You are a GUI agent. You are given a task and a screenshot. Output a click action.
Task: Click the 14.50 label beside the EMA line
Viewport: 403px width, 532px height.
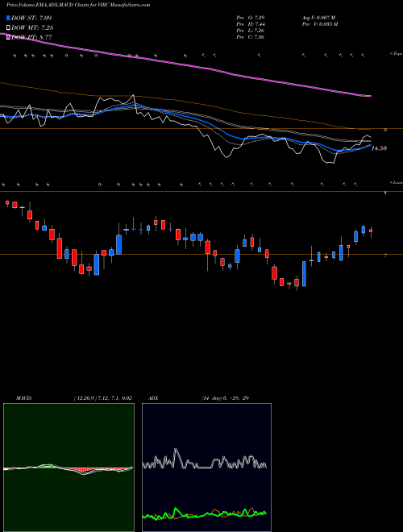click(x=380, y=148)
